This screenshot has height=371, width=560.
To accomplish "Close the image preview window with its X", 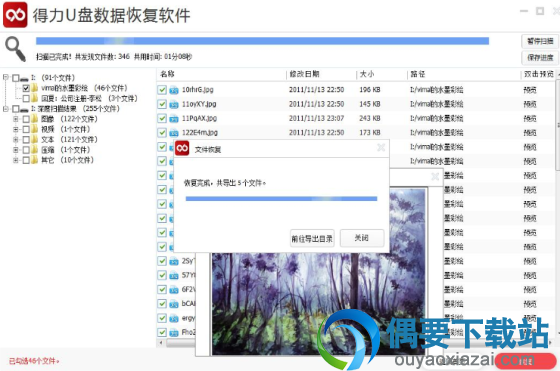I will pos(435,176).
